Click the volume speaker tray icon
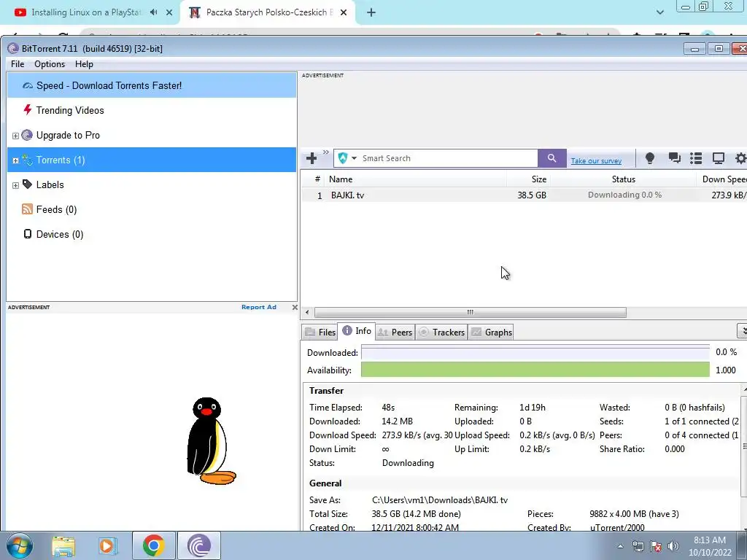Screen dimensions: 747x560 click(x=673, y=546)
